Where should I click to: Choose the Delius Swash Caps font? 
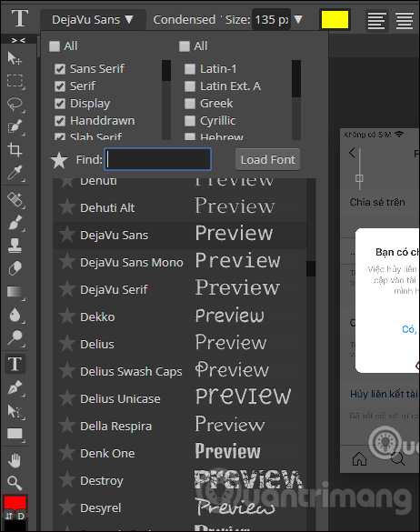(180, 371)
